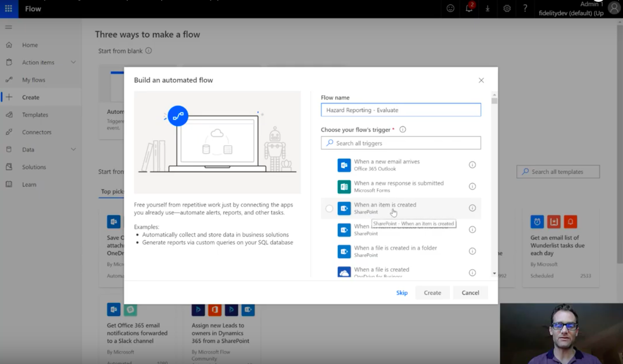Click info icon next to Choose your flow's trigger
Screen dimensions: 623x364
(x=403, y=130)
